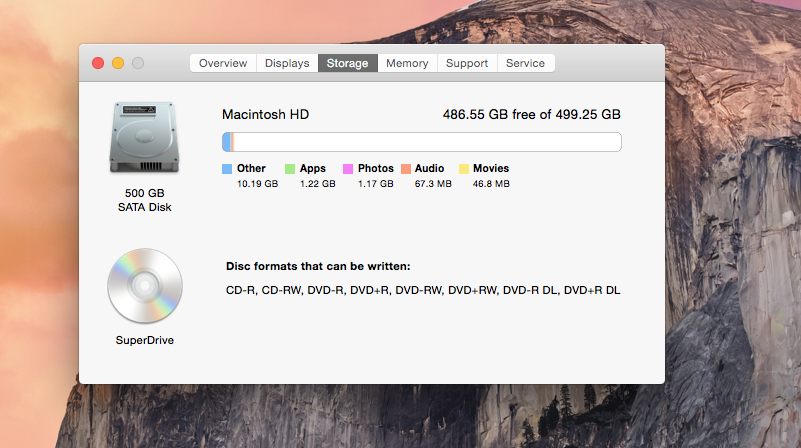Click the CD-R, CD-RW, DVD-R formats list
This screenshot has height=448, width=801.
423,290
